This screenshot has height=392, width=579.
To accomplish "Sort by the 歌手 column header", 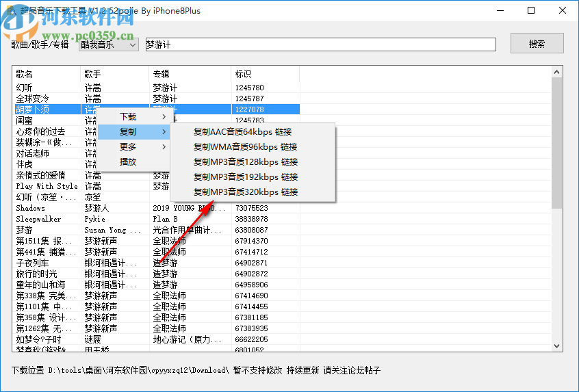I will pos(114,74).
